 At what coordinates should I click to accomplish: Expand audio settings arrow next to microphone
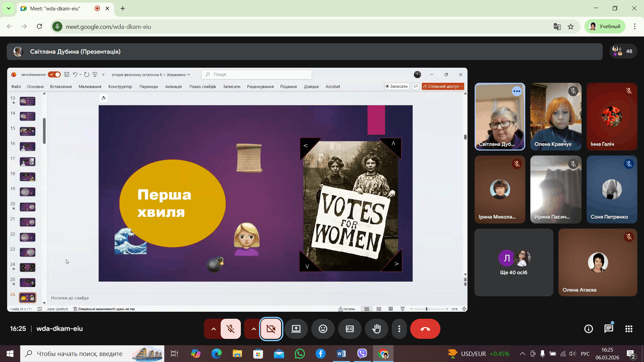click(x=213, y=329)
